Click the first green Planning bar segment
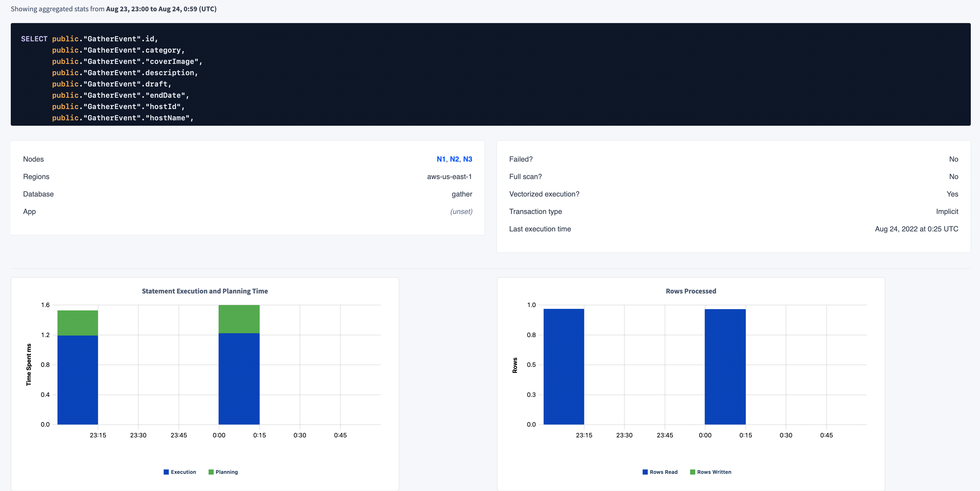This screenshot has height=491, width=980. tap(78, 322)
